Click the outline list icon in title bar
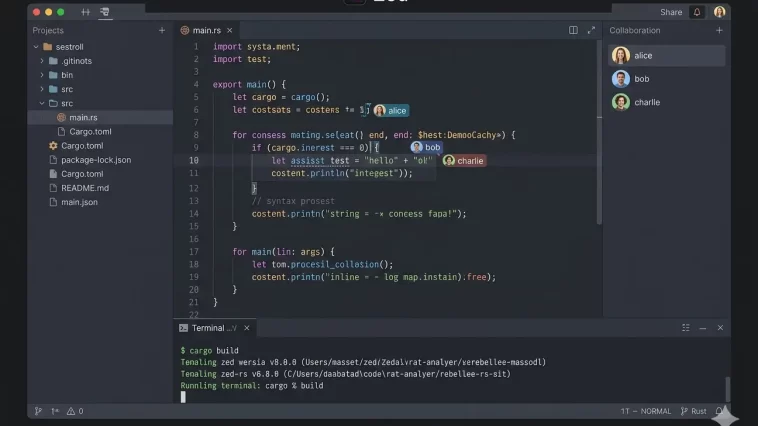Image resolution: width=758 pixels, height=426 pixels. [x=105, y=12]
